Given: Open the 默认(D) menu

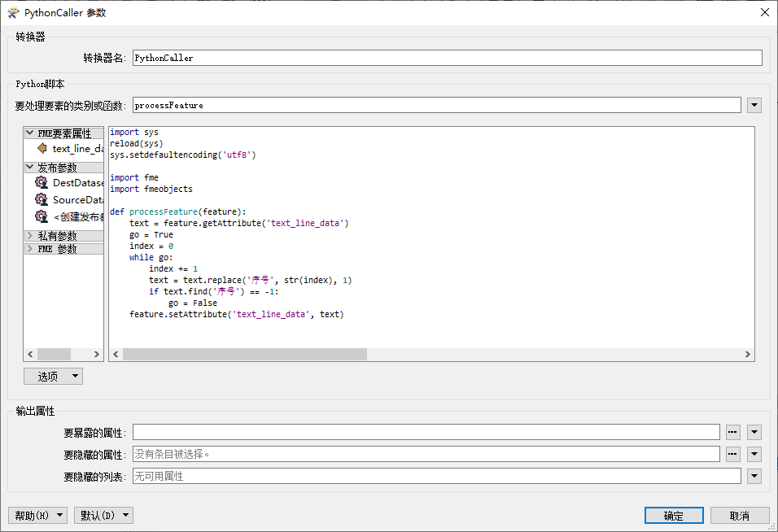Looking at the screenshot, I should click(x=103, y=514).
